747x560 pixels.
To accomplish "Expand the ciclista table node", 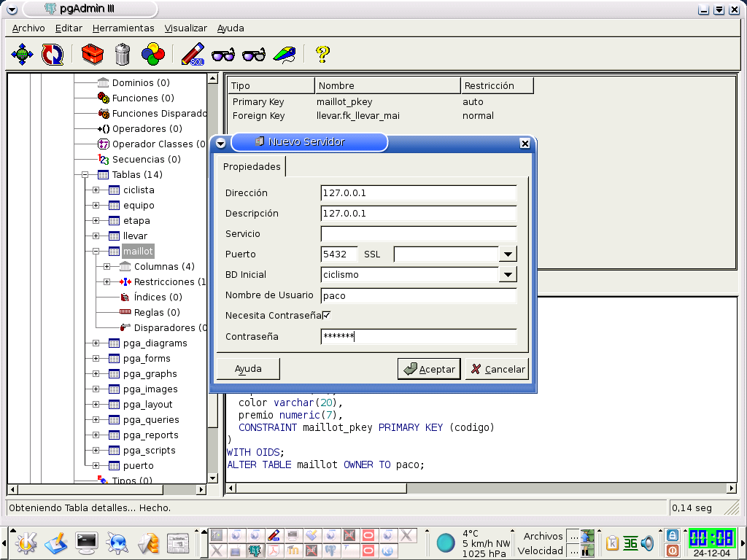I will 96,190.
